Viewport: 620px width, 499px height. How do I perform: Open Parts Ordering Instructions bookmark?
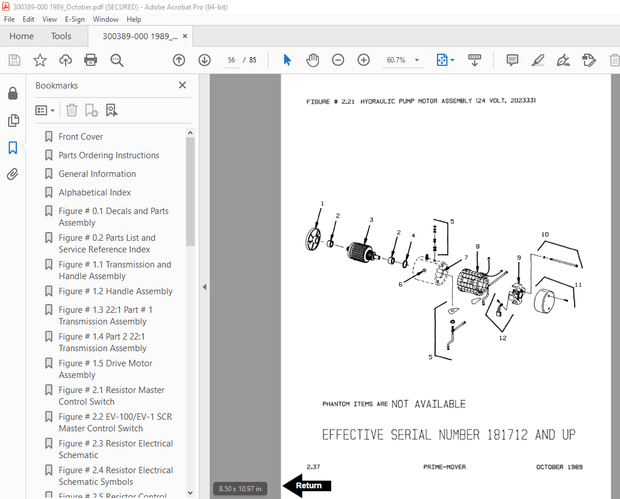pyautogui.click(x=109, y=155)
